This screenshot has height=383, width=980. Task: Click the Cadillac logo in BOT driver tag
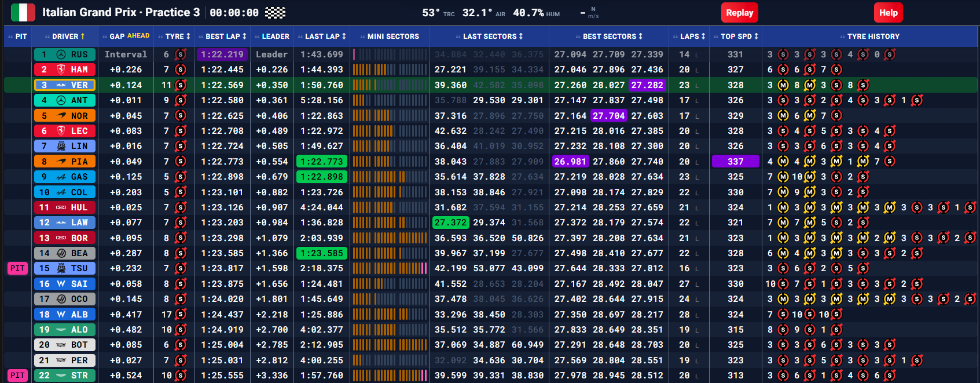[61, 345]
